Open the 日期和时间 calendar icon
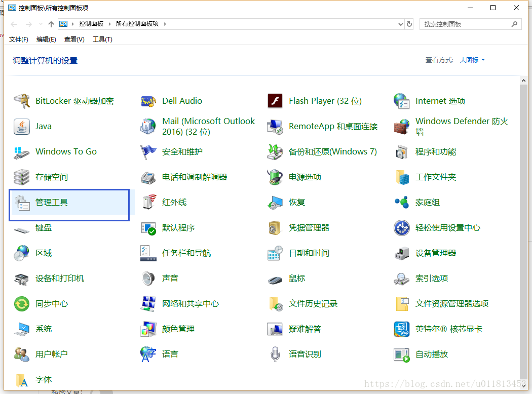532x394 pixels. [x=275, y=253]
